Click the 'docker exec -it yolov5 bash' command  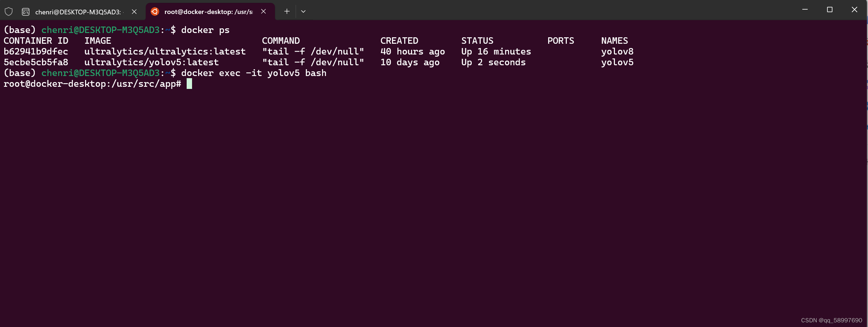tap(254, 73)
